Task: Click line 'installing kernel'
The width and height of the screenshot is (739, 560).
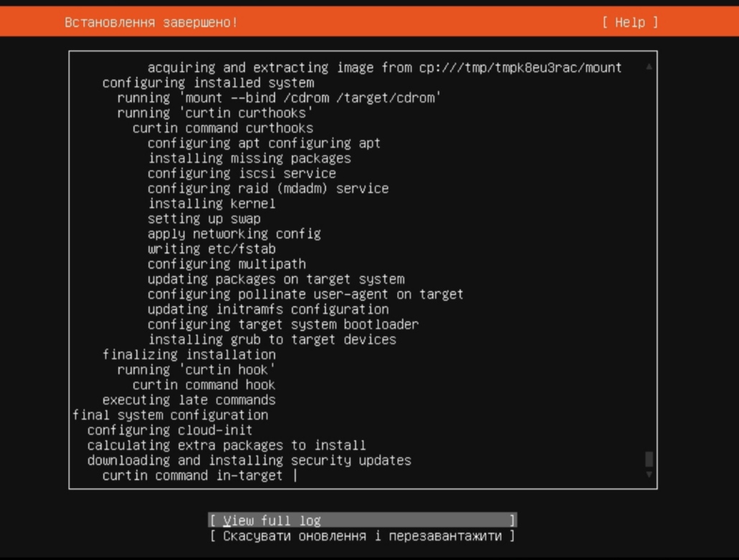Action: point(211,203)
